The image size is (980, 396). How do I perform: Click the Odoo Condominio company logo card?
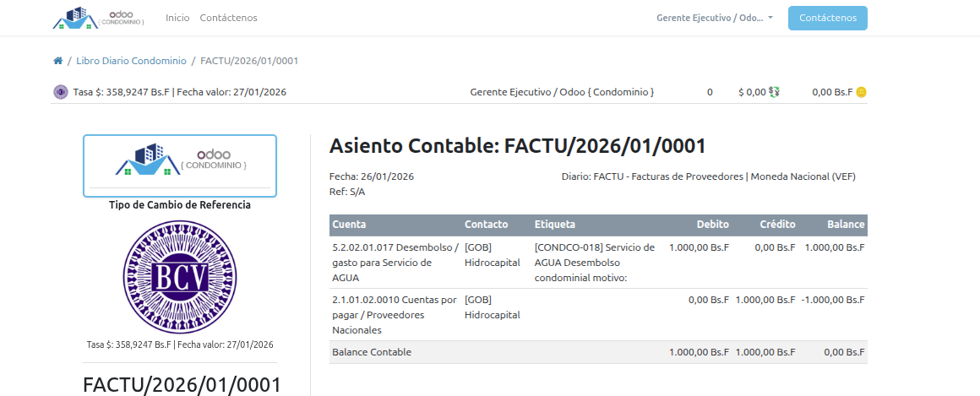click(179, 165)
